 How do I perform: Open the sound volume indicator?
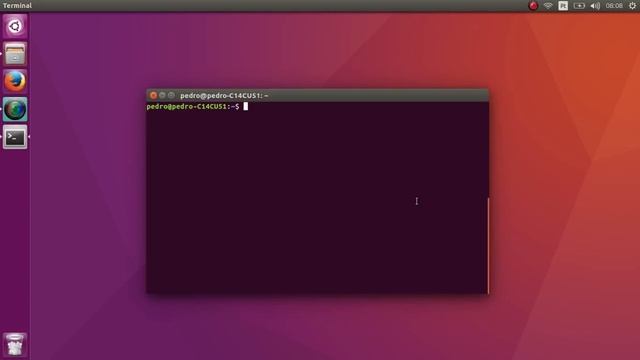pos(595,6)
